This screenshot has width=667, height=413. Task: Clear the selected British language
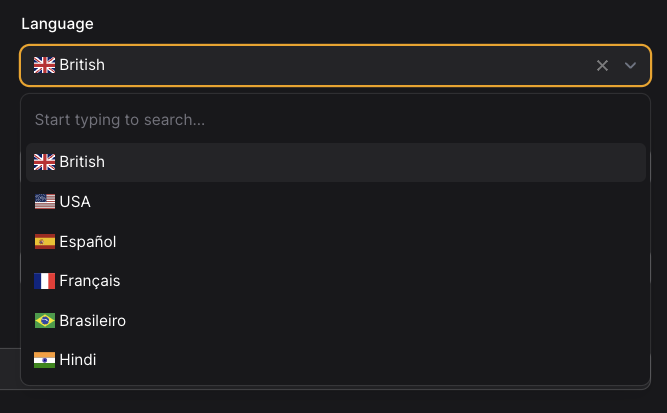602,66
